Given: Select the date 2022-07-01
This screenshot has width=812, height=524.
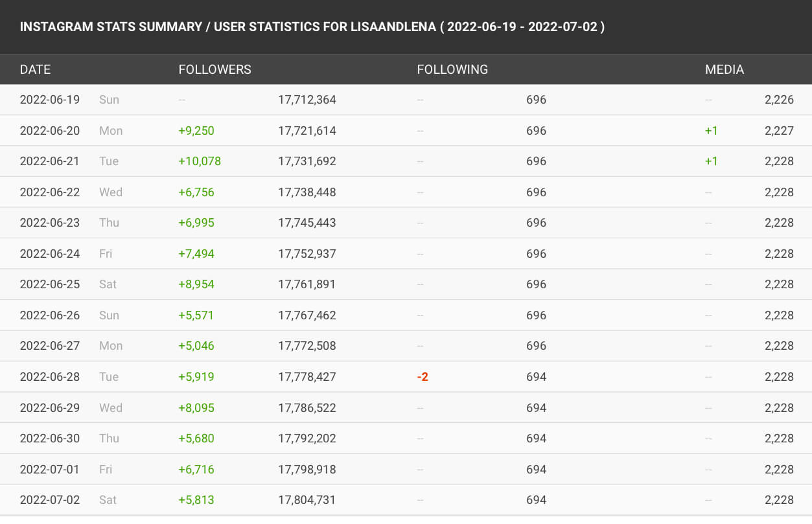Looking at the screenshot, I should coord(50,470).
